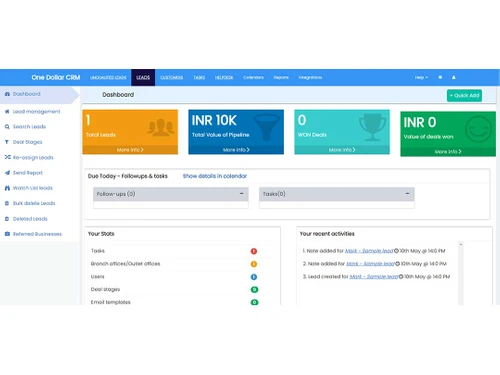Click the blue Users count badge
The height and width of the screenshot is (375, 500).
click(254, 277)
